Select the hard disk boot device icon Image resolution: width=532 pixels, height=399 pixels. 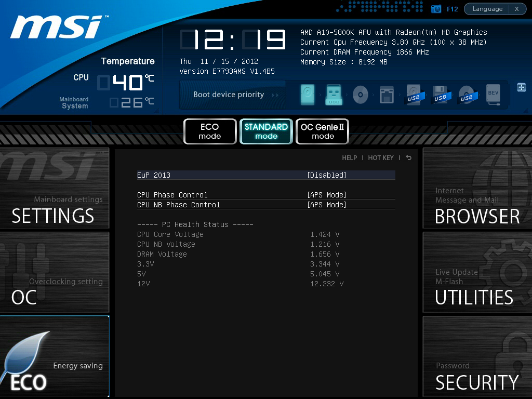pos(308,95)
